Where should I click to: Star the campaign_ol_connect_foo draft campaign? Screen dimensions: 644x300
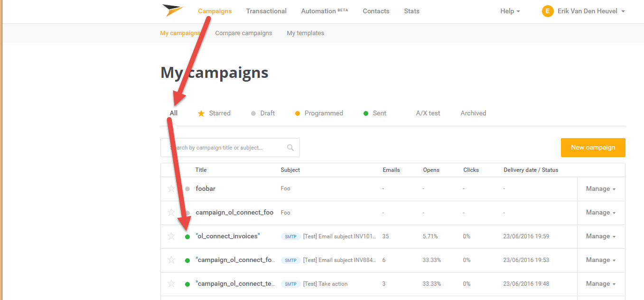[x=171, y=213]
